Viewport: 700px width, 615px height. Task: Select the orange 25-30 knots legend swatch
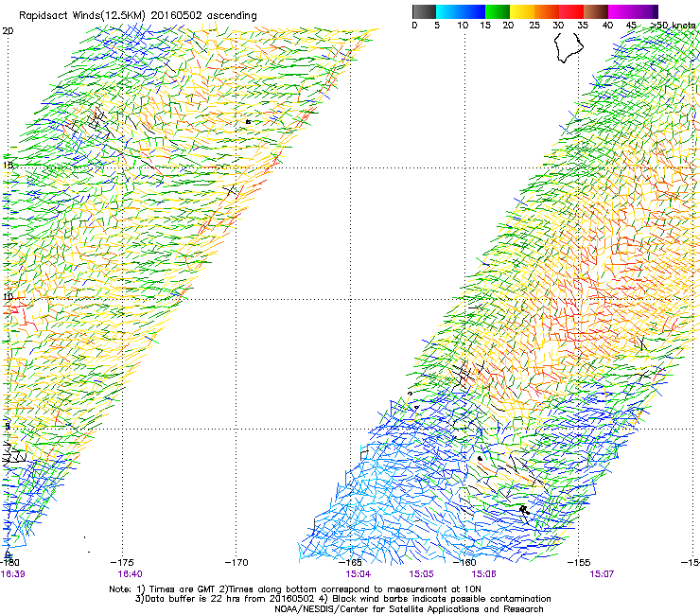(x=547, y=11)
